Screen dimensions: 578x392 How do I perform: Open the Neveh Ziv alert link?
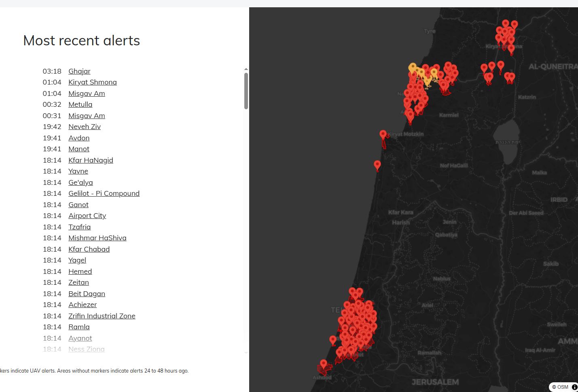click(x=85, y=127)
